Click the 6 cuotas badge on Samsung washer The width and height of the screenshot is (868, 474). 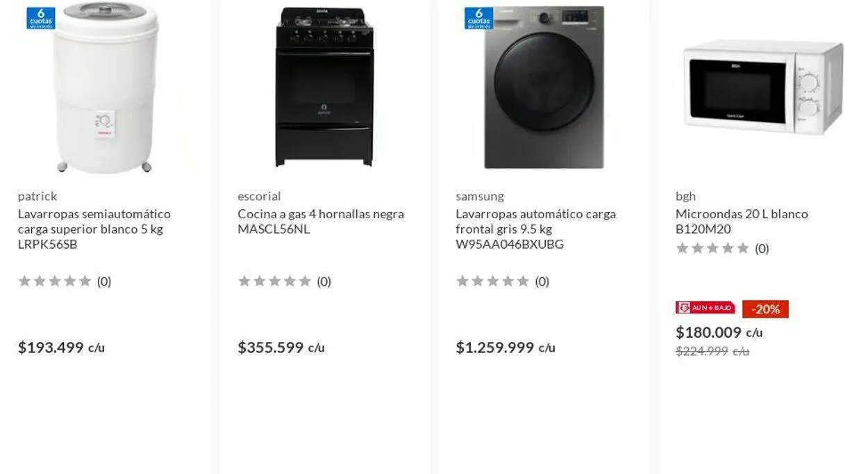[478, 18]
